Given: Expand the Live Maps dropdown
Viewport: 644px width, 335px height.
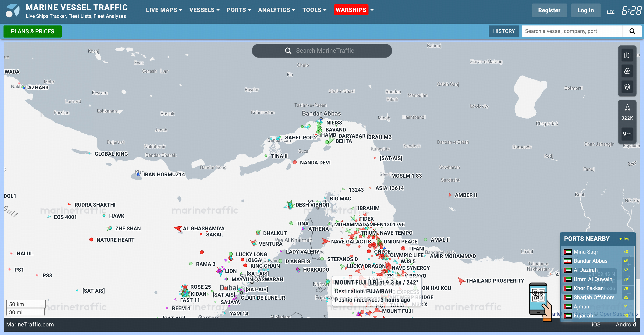Looking at the screenshot, I should click(x=164, y=10).
